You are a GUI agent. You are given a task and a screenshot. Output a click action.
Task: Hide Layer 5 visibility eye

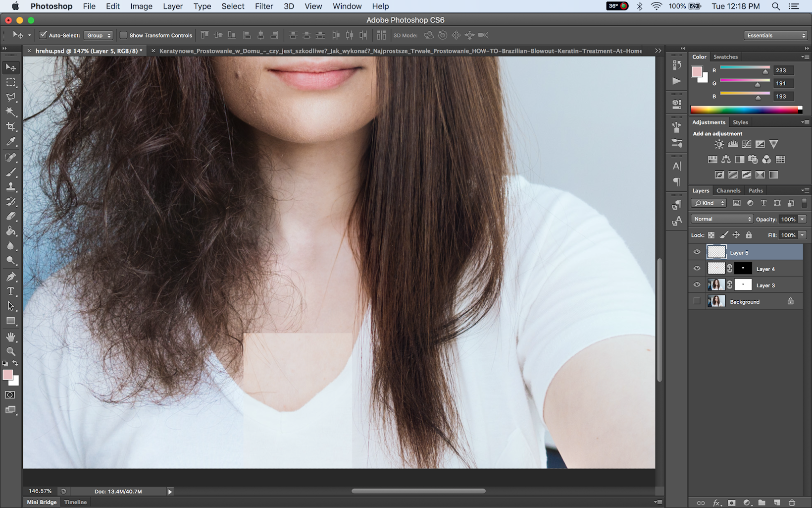point(697,252)
